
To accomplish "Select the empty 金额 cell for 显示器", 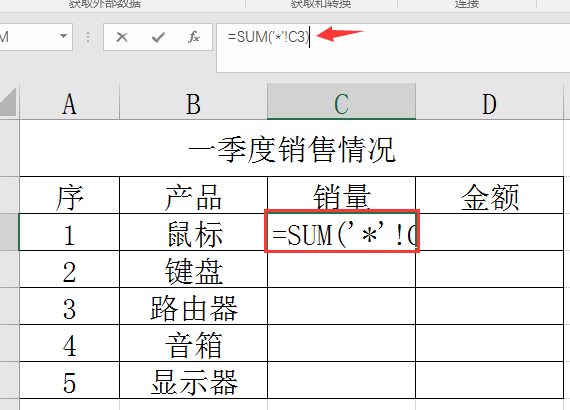I will point(490,381).
